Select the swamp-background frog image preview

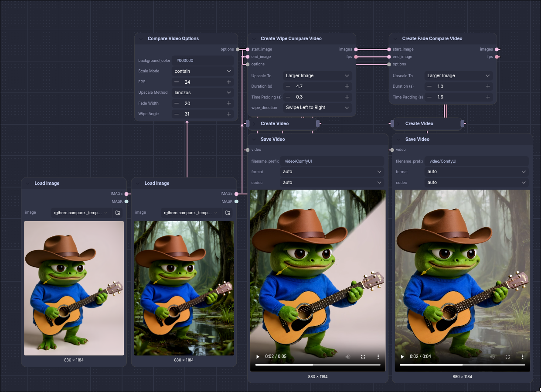(x=184, y=288)
